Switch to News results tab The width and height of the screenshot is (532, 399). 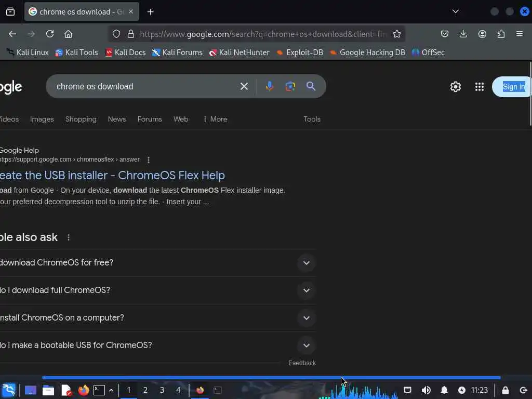[x=117, y=119]
